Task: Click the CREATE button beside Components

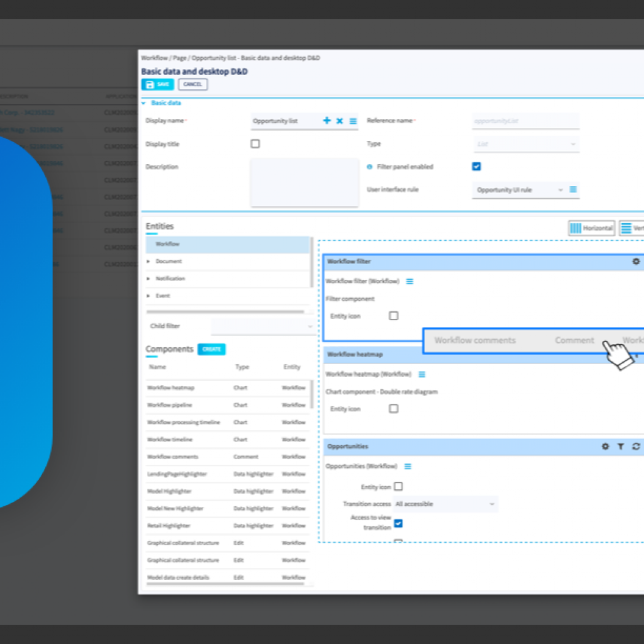Action: click(211, 349)
